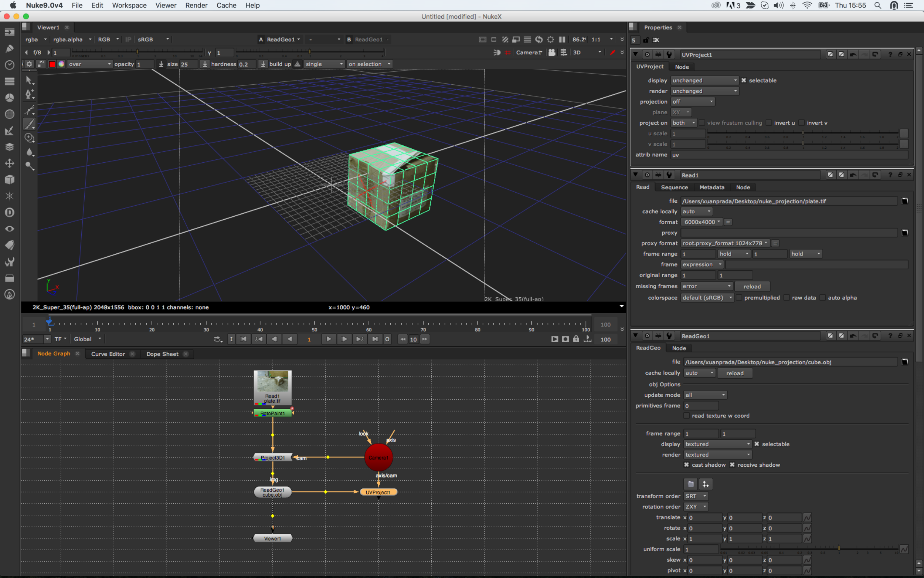Viewport: 924px width, 578px height.
Task: Open the Metadata nodes tag icon
Action: click(10, 245)
